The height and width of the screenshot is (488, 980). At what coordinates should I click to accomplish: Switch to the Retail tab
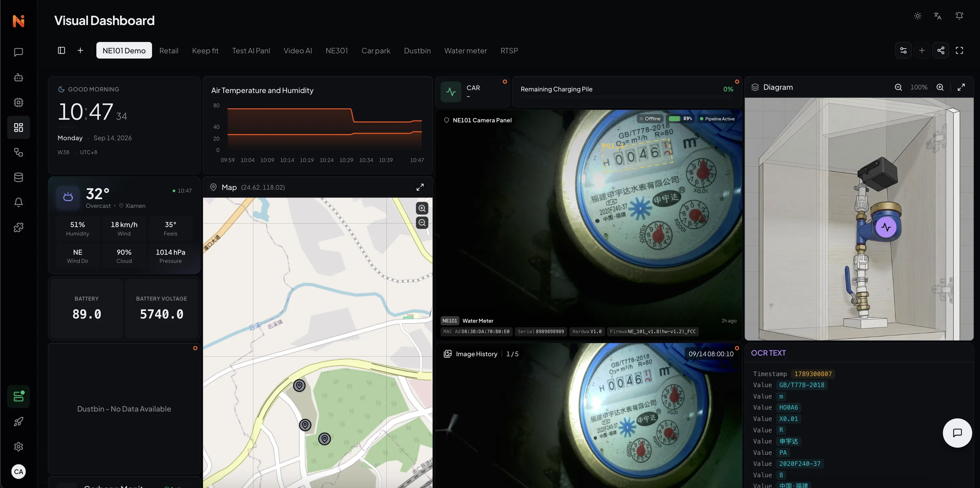[169, 50]
